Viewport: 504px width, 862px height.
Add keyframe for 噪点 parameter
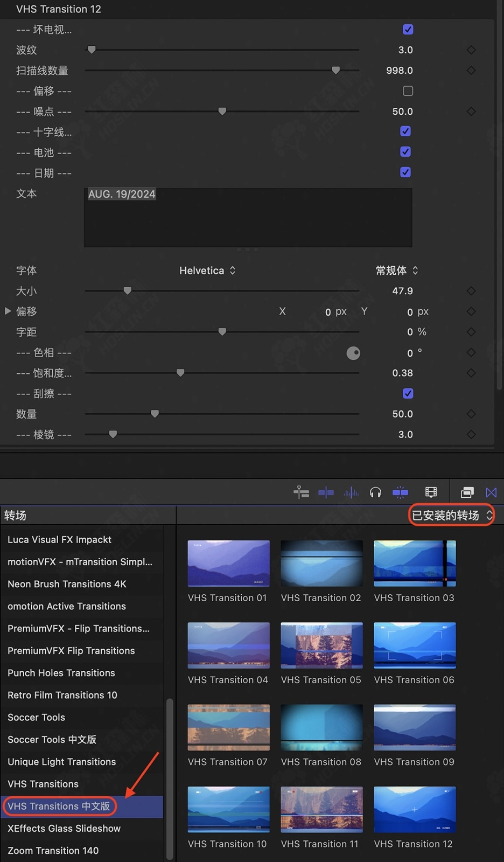[x=471, y=111]
